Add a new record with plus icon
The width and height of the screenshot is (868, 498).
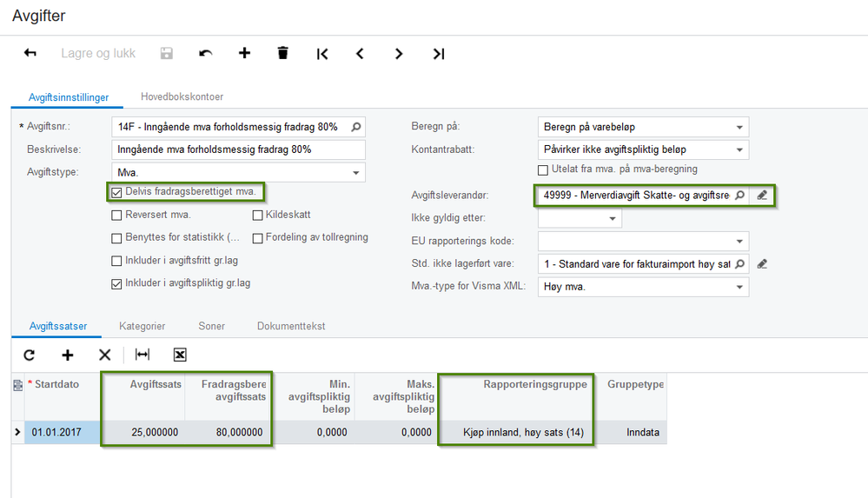pos(244,53)
